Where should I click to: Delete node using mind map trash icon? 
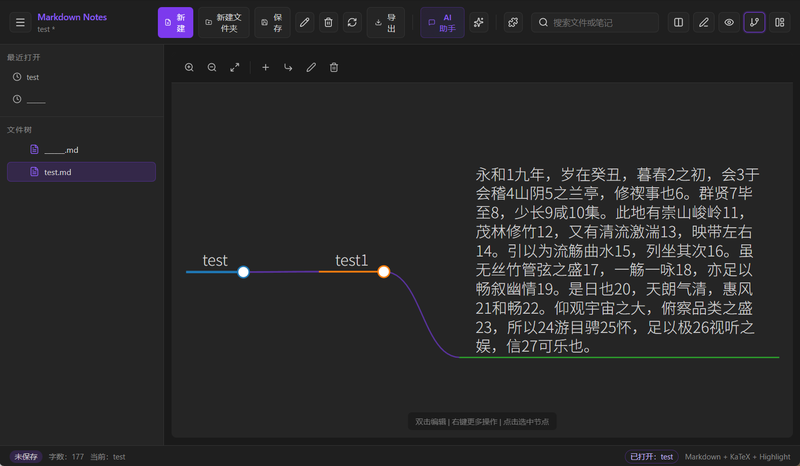click(x=334, y=67)
